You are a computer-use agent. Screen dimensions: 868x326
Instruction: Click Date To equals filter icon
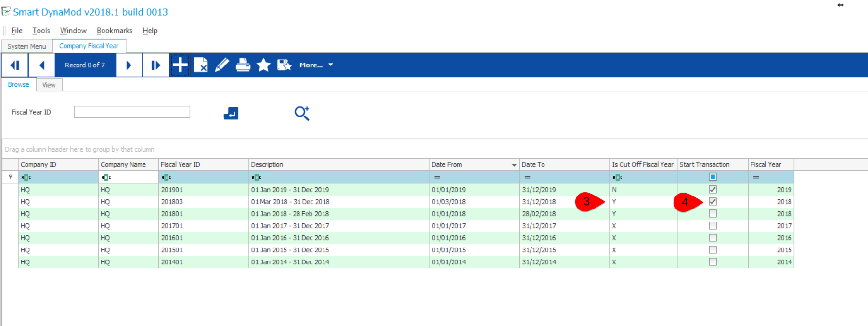pyautogui.click(x=528, y=177)
